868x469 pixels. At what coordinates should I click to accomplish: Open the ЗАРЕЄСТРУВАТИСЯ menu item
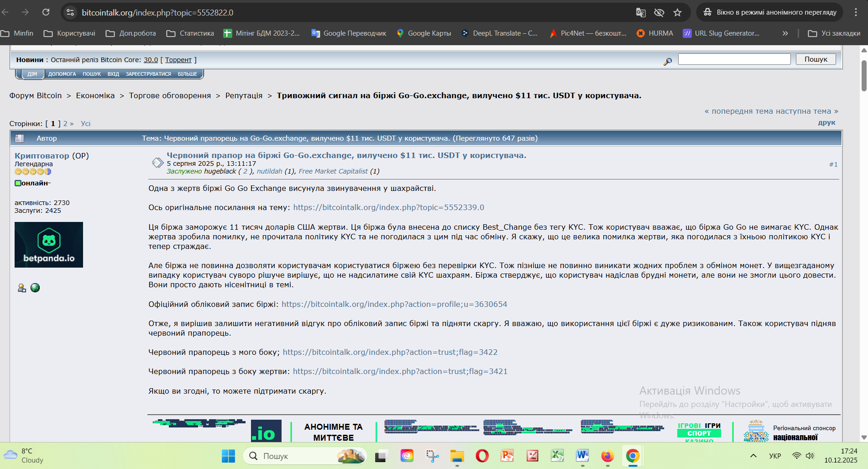click(x=148, y=74)
